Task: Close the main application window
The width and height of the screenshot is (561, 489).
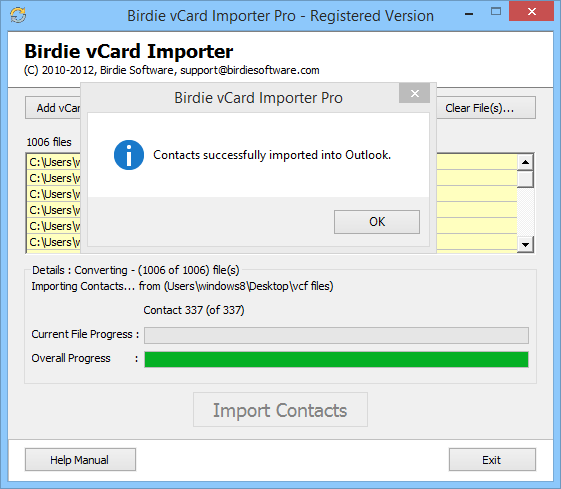Action: click(532, 11)
